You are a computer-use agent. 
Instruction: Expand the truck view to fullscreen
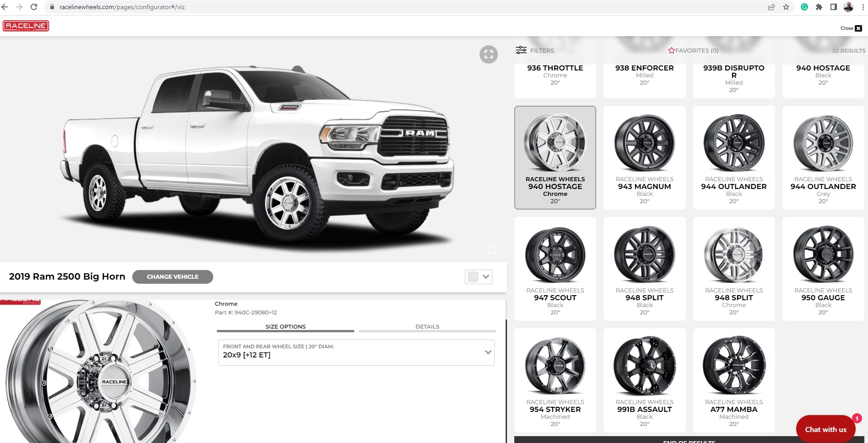point(489,54)
